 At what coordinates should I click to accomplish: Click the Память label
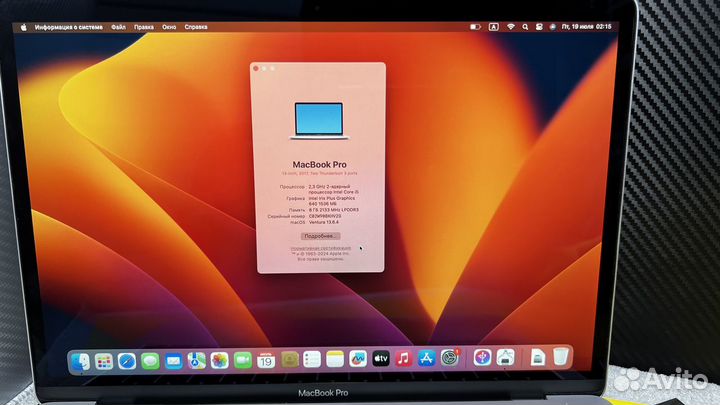click(297, 210)
